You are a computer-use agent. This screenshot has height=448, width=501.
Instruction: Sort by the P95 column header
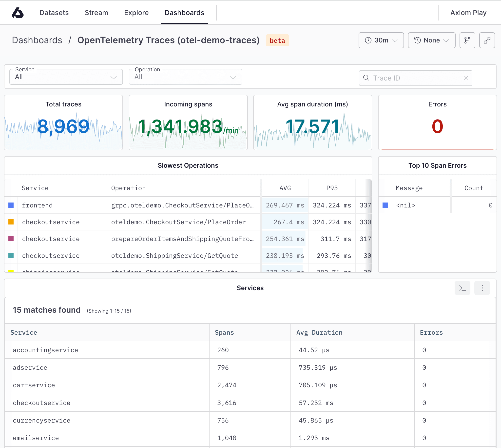click(x=332, y=188)
